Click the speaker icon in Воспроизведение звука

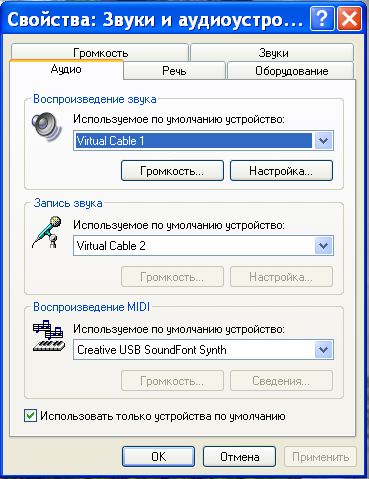tap(47, 127)
